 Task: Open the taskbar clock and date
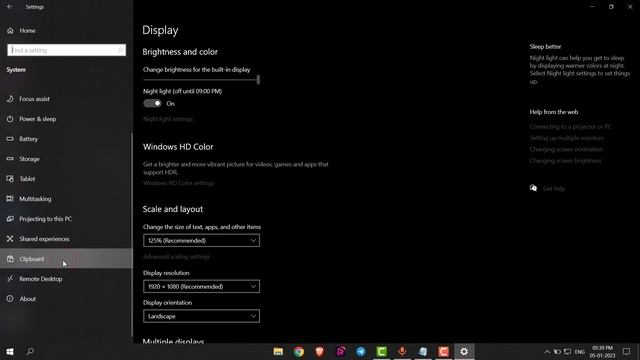[x=602, y=351]
